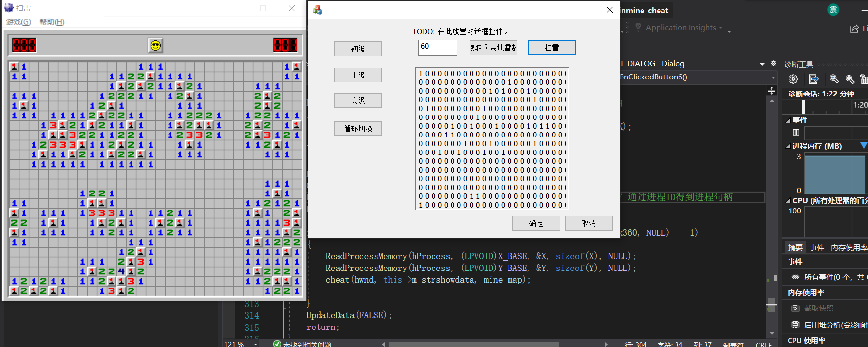Click the 扫雷 button in dialog
The width and height of the screenshot is (868, 347).
click(x=552, y=48)
